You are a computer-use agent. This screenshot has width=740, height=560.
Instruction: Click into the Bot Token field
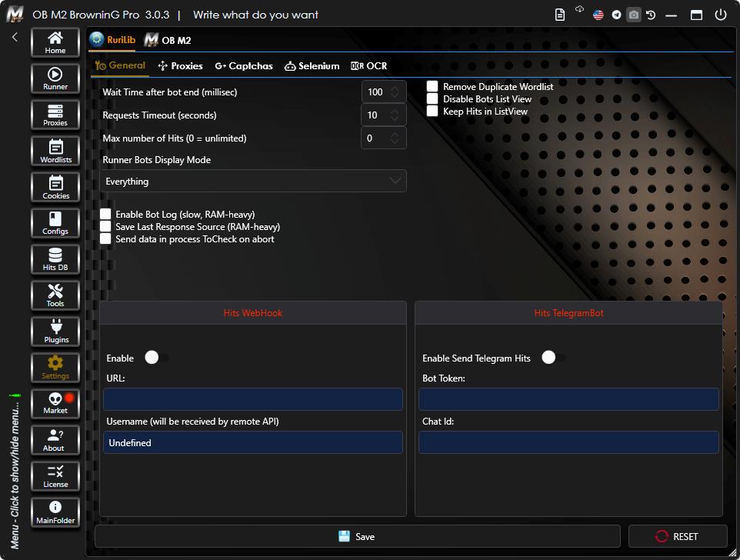pos(568,399)
